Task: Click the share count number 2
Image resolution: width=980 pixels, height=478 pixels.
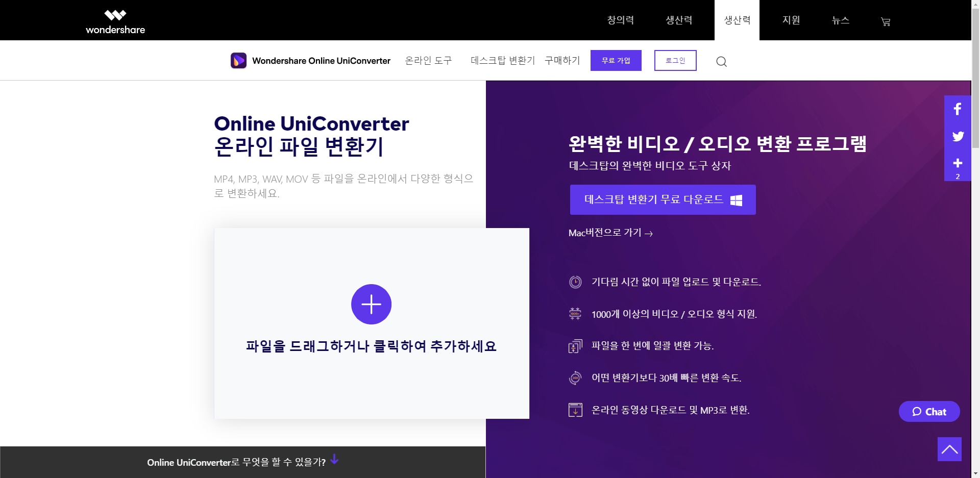Action: [958, 177]
